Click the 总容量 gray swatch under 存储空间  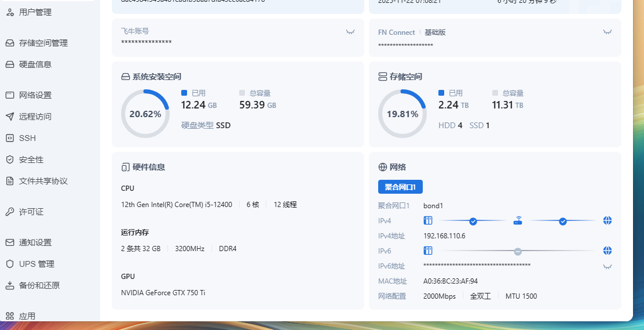coord(495,93)
